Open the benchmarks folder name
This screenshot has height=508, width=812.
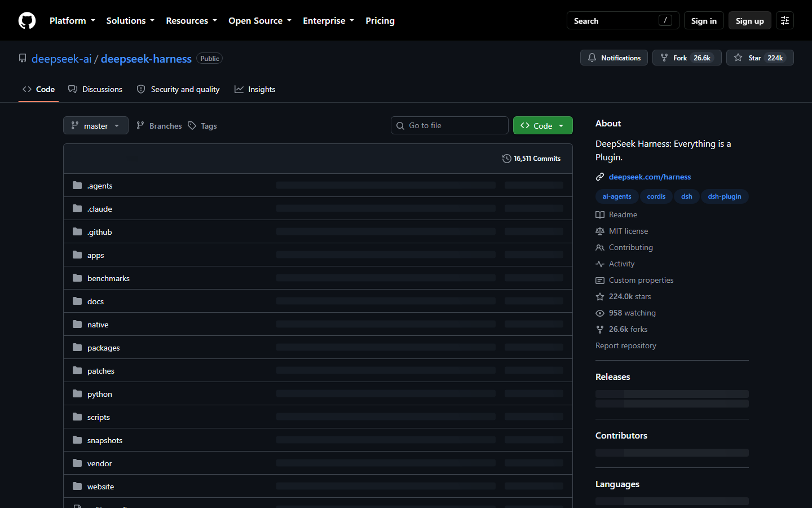pyautogui.click(x=108, y=278)
